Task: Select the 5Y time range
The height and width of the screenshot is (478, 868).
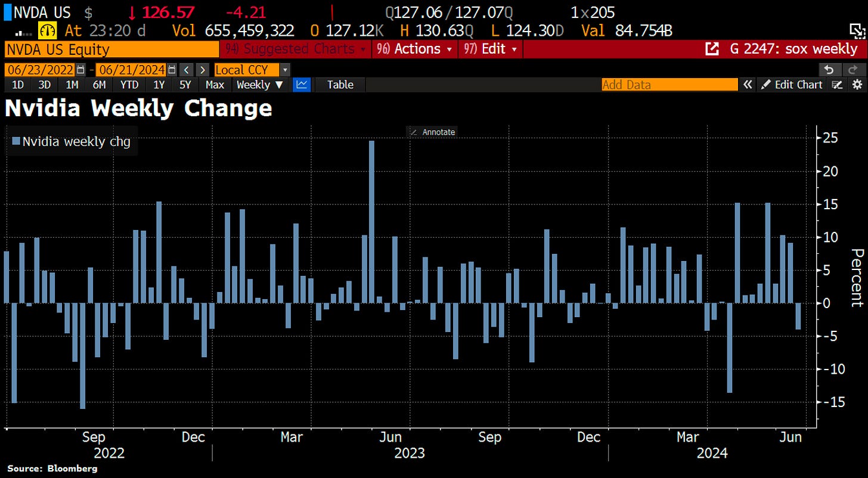Action: 187,85
